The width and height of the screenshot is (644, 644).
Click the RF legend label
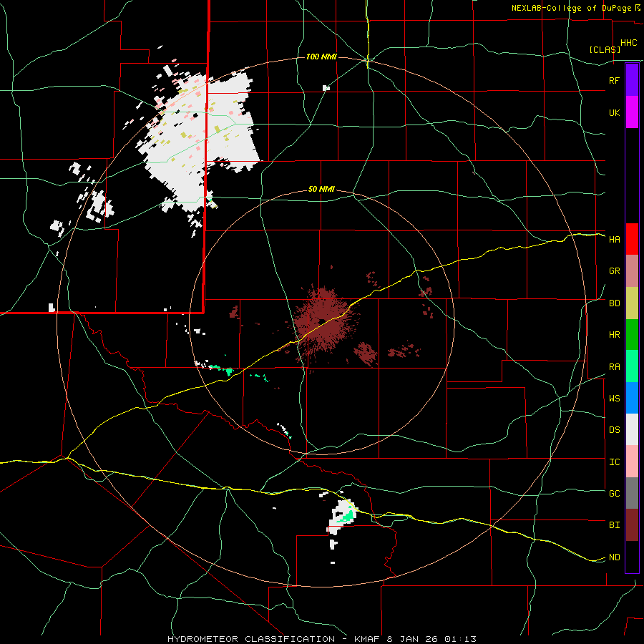[614, 80]
